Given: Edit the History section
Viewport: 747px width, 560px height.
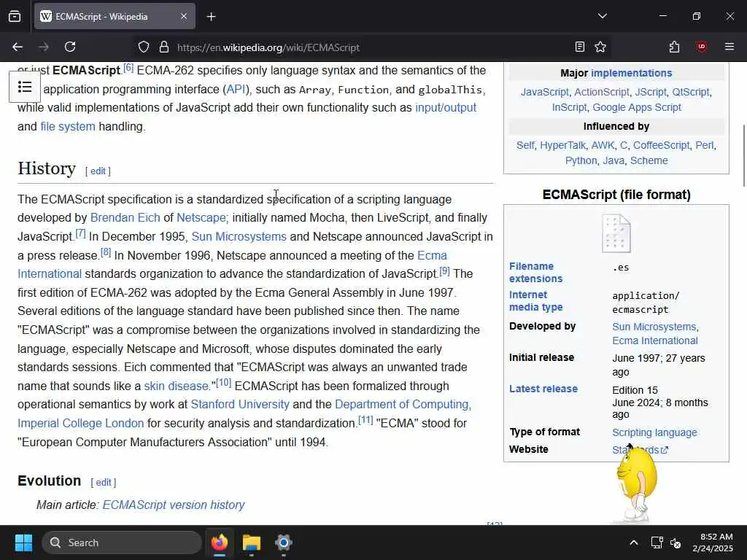Looking at the screenshot, I should point(98,171).
